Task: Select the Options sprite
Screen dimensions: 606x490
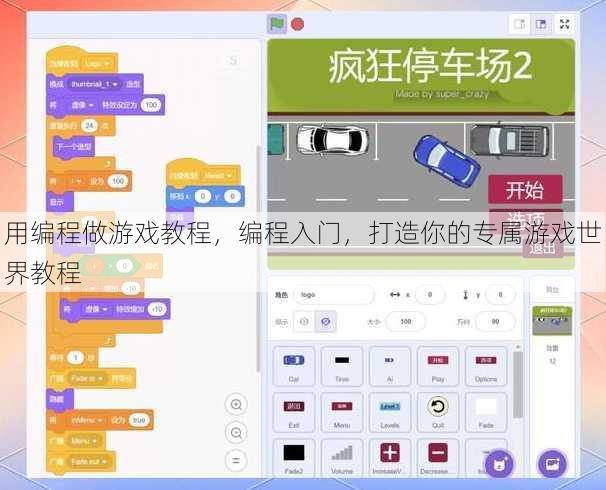Action: click(486, 366)
